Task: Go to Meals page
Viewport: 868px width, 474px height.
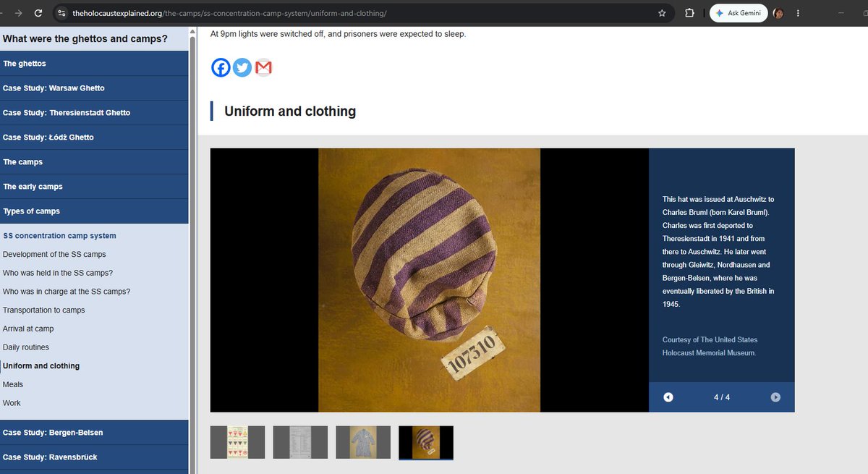Action: (13, 384)
